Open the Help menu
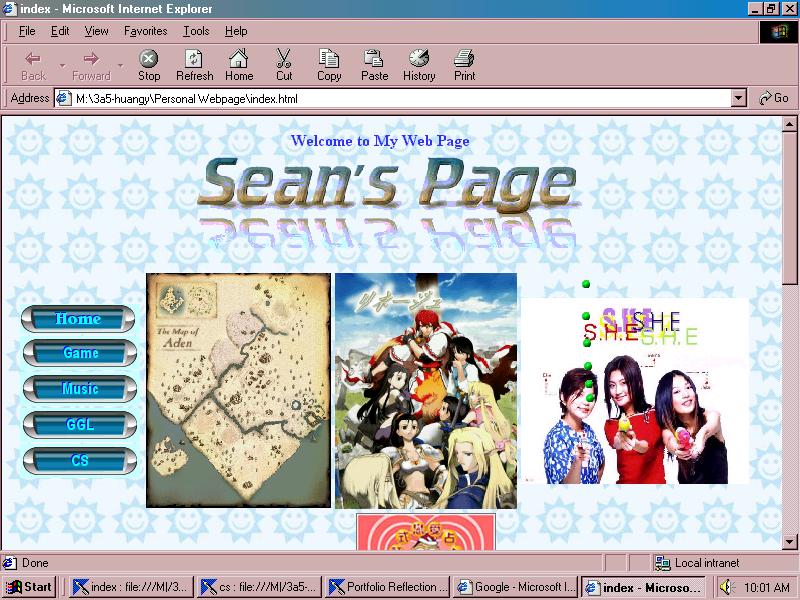Viewport: 800px width, 600px height. [x=236, y=31]
